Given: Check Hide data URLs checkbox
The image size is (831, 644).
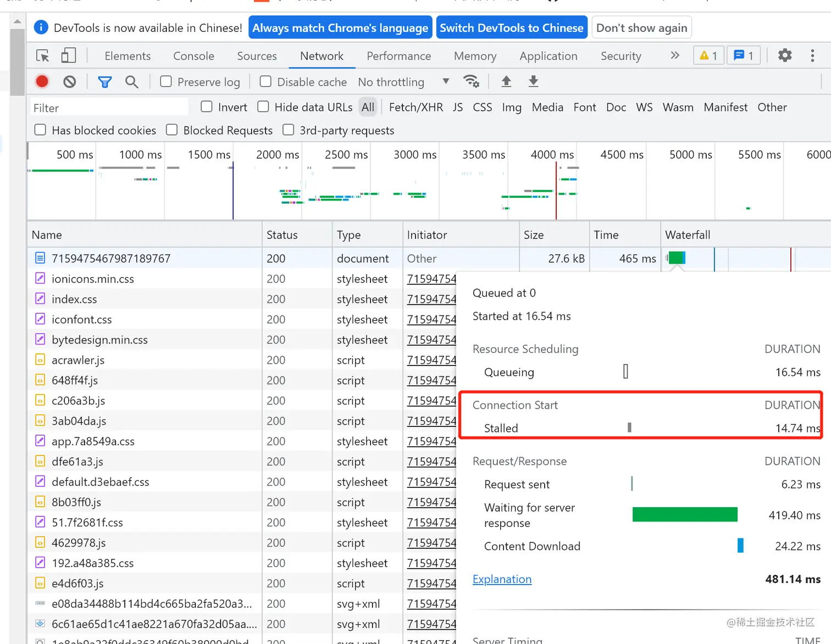Looking at the screenshot, I should (x=263, y=107).
